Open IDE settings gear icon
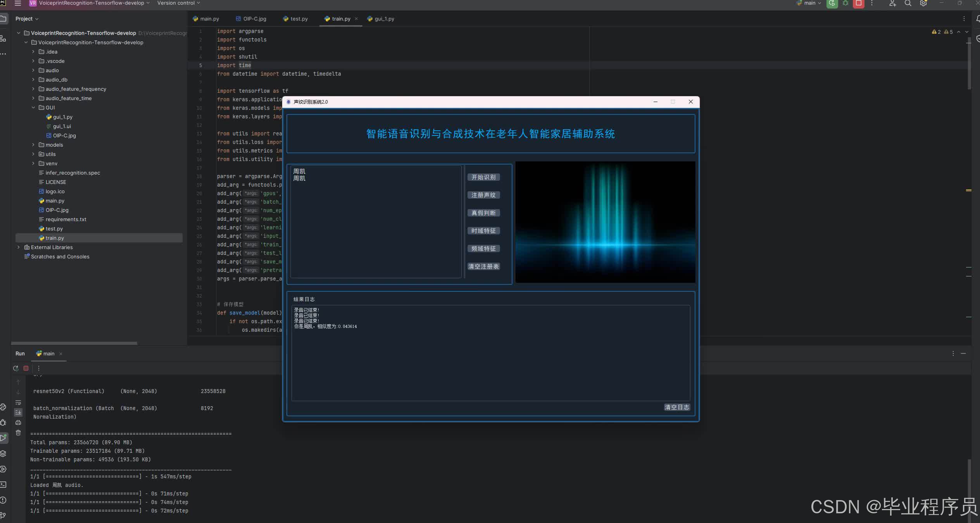Screen dimensions: 980x523 (923, 3)
